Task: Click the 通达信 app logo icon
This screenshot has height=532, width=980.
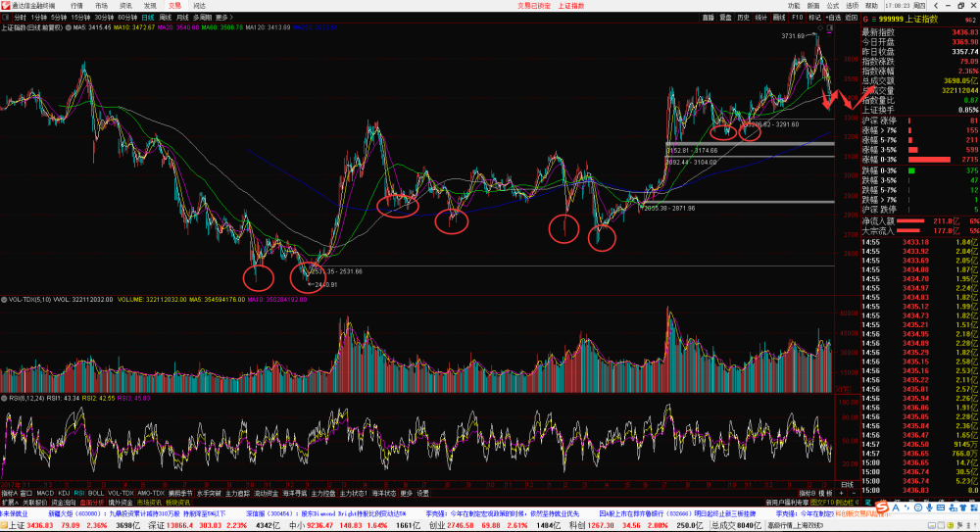Action: [6, 6]
